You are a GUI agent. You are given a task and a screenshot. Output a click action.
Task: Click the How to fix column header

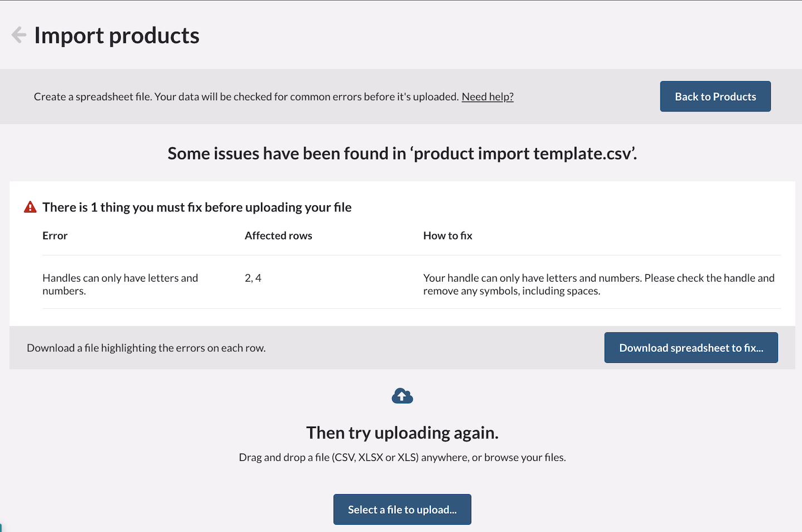(447, 235)
